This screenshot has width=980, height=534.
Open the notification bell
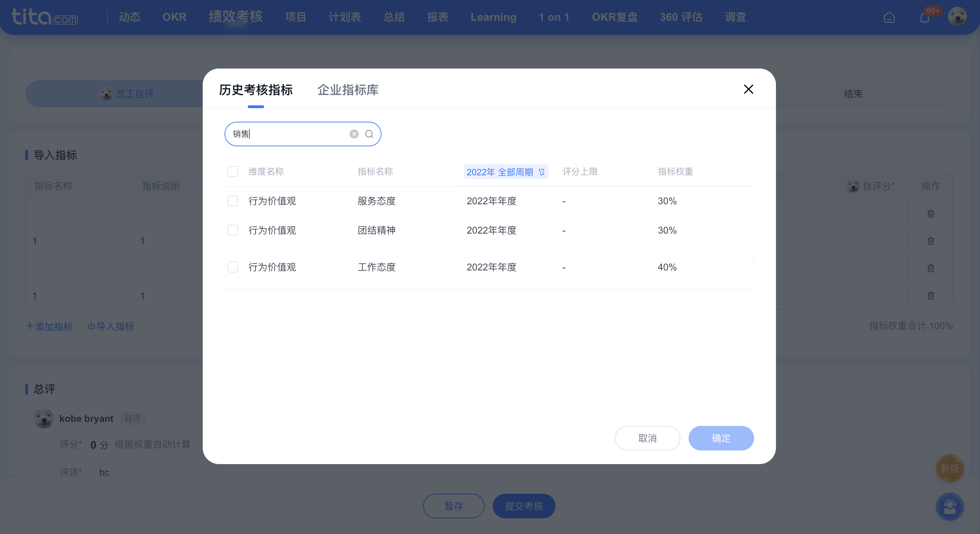[x=924, y=17]
